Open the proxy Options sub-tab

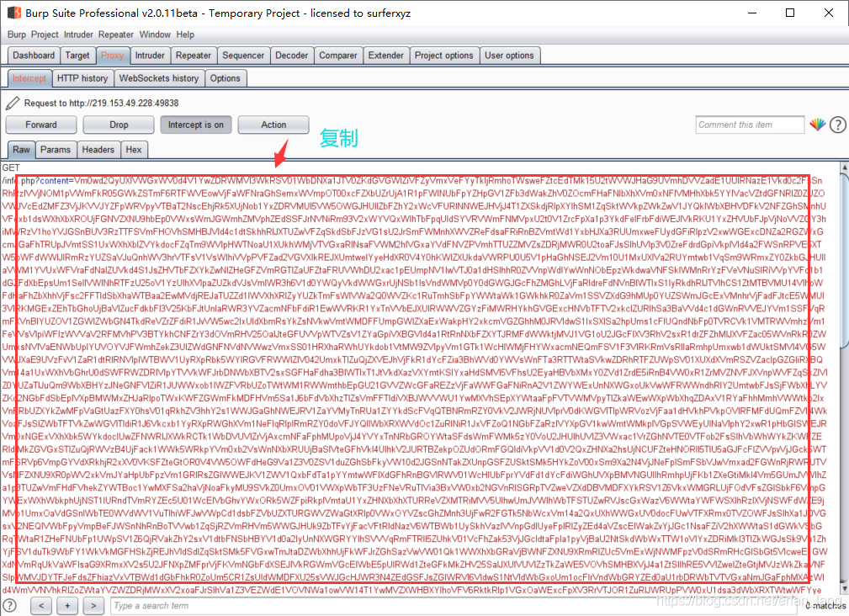point(226,78)
